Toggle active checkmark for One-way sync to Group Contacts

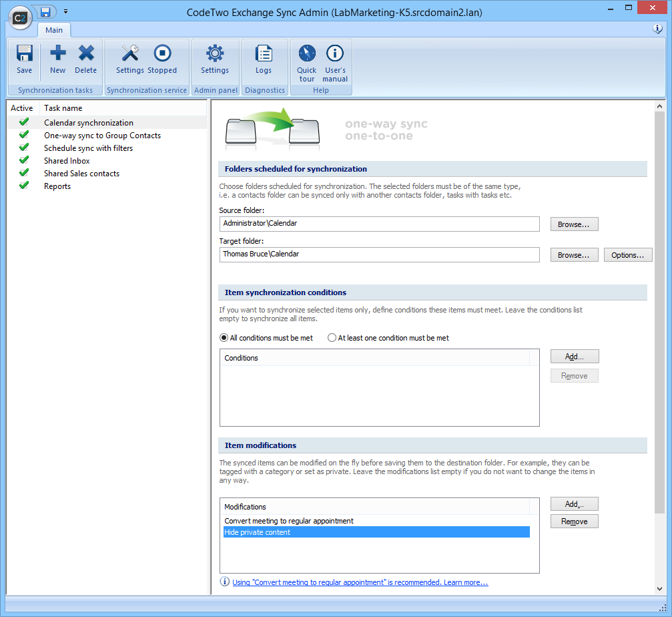[x=24, y=135]
